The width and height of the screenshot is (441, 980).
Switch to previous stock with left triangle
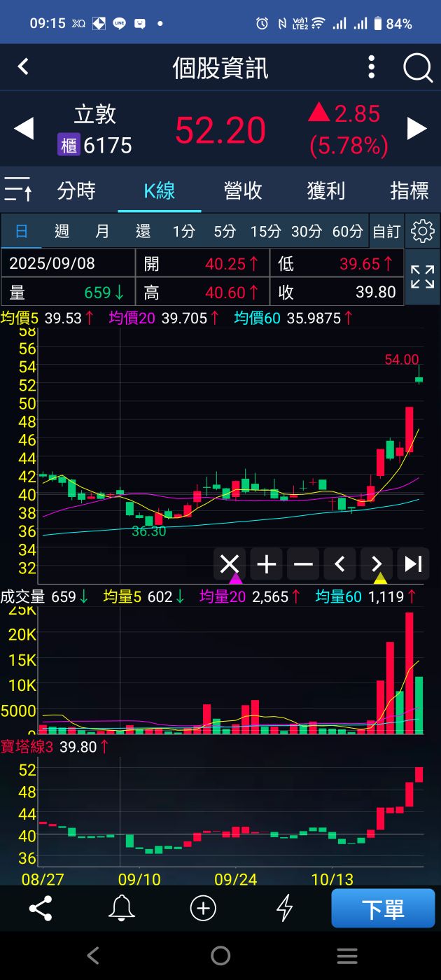pyautogui.click(x=24, y=129)
